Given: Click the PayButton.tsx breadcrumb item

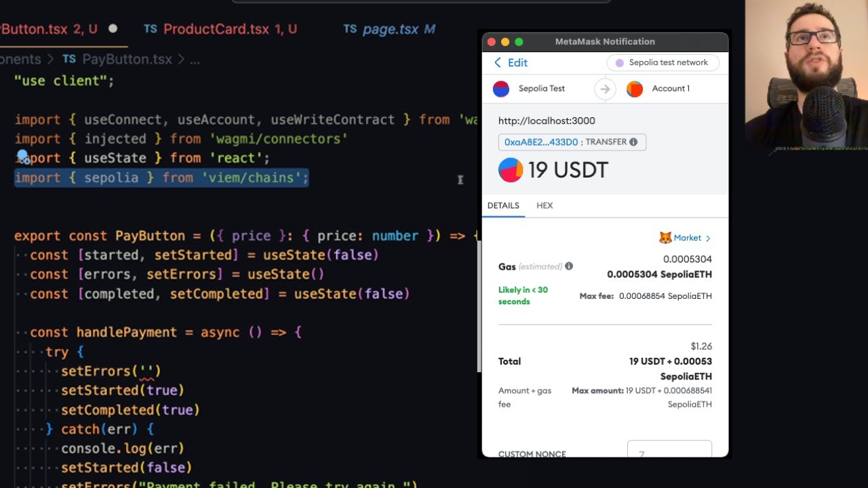Looking at the screenshot, I should 127,60.
